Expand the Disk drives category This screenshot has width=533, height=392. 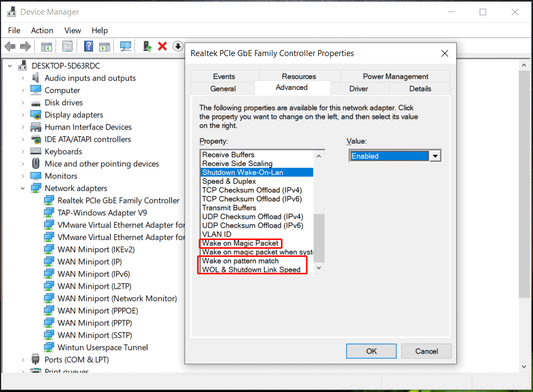pyautogui.click(x=23, y=103)
